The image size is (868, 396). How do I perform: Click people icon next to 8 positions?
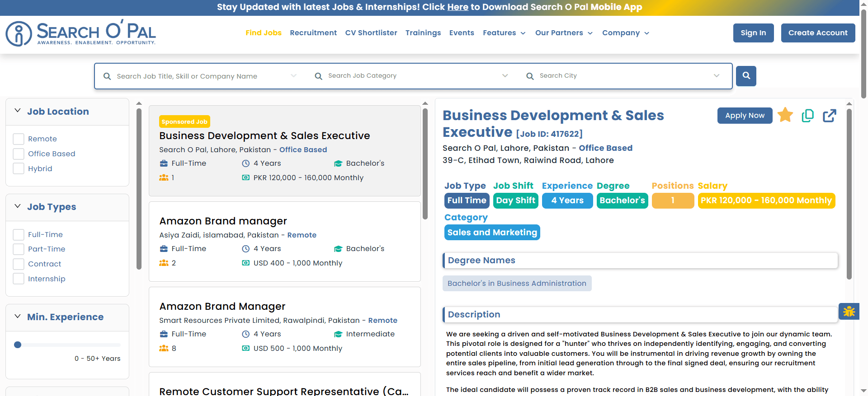(164, 349)
